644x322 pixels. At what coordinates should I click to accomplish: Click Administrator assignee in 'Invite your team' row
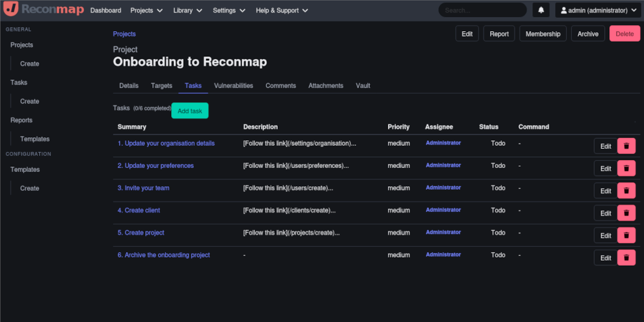click(x=443, y=187)
